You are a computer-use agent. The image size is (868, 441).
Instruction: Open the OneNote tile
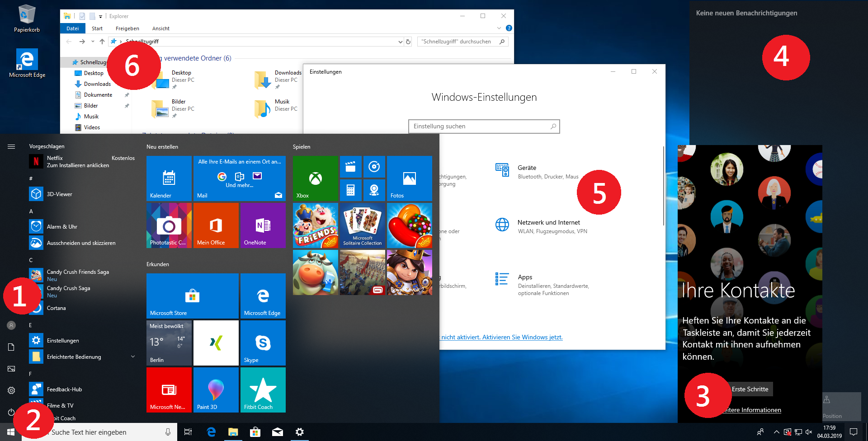(263, 225)
